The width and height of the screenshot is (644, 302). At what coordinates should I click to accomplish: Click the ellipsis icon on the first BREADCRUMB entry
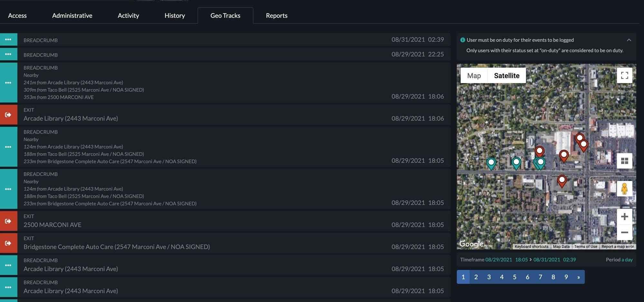click(x=9, y=39)
